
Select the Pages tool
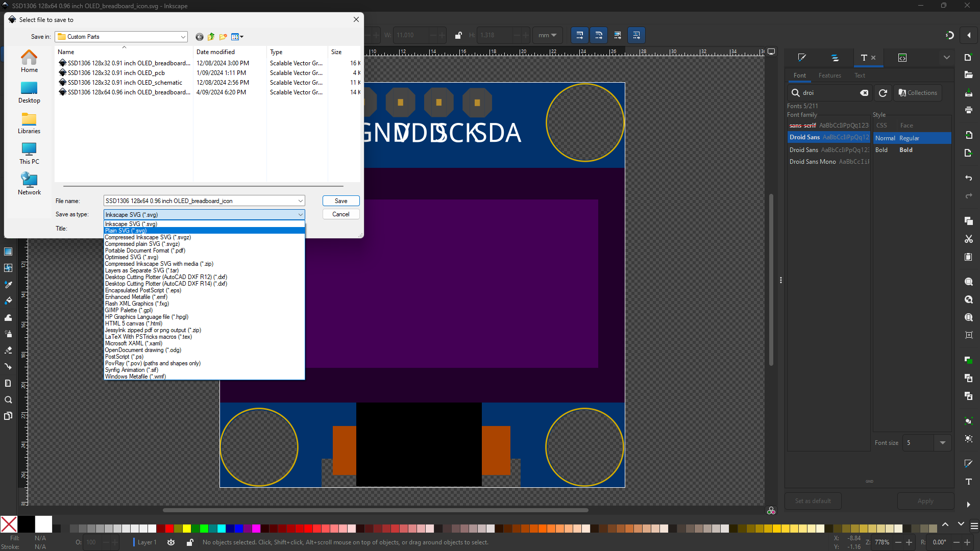(8, 416)
